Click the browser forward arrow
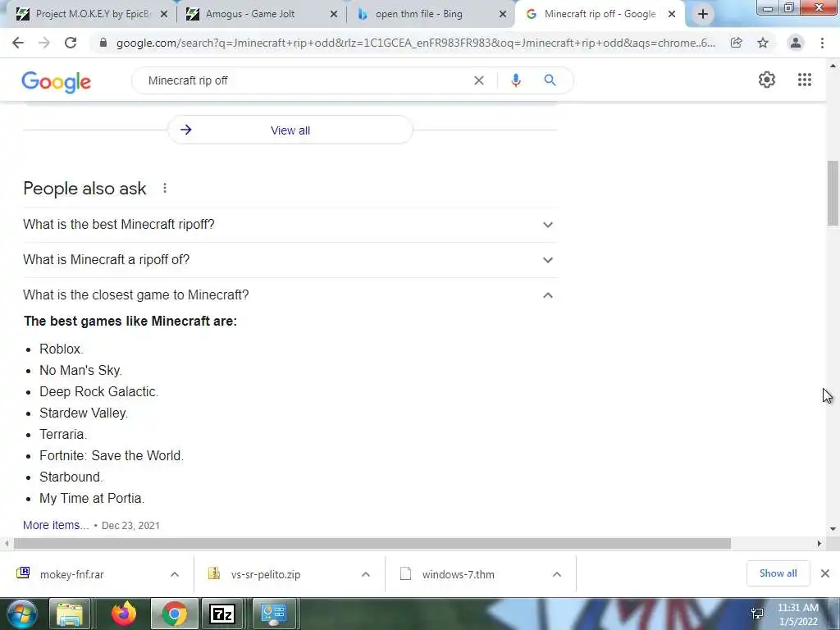Viewport: 840px width, 630px height. point(44,43)
